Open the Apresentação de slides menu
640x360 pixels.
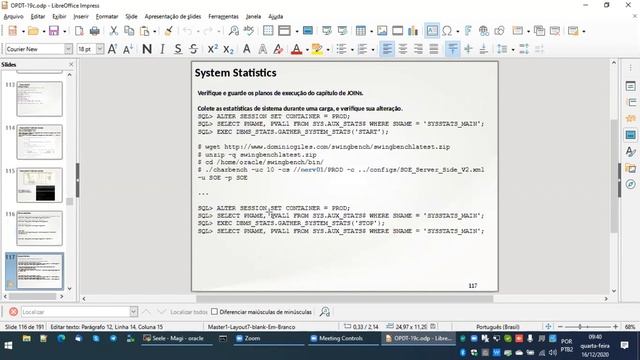point(173,16)
